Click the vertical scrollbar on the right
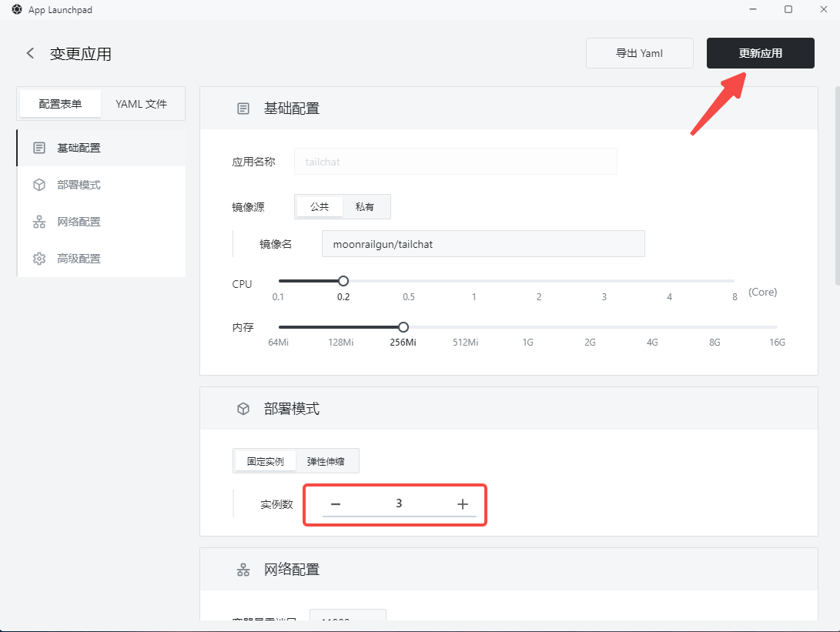 [x=838, y=186]
